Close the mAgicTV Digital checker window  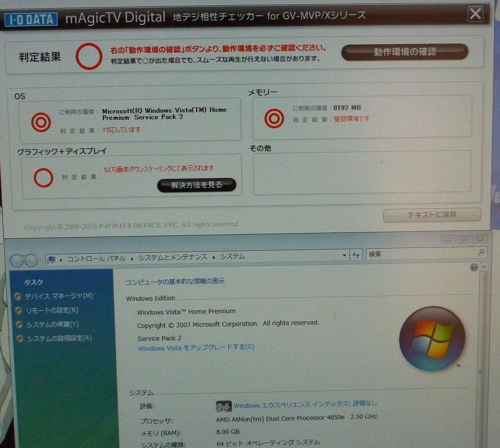click(x=475, y=14)
